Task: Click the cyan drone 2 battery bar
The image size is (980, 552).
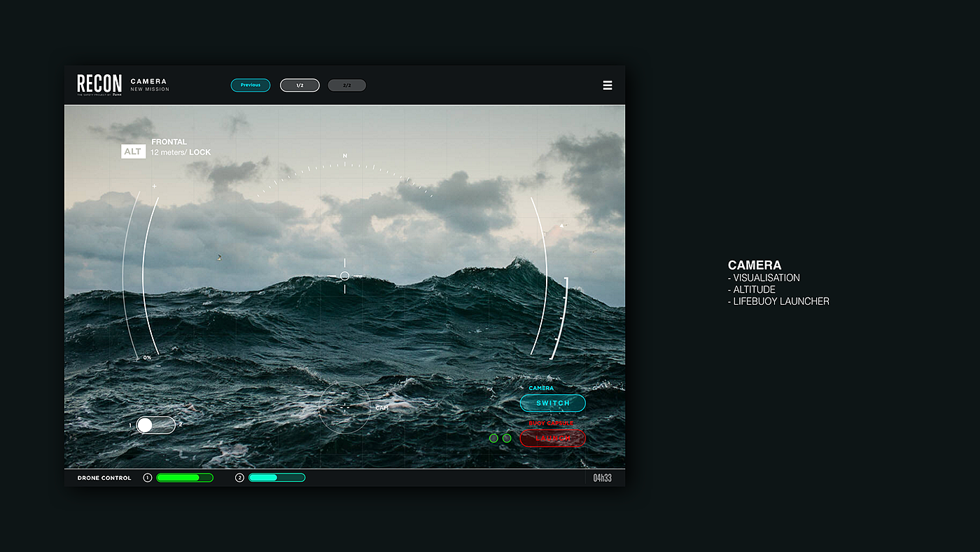Action: pos(276,478)
